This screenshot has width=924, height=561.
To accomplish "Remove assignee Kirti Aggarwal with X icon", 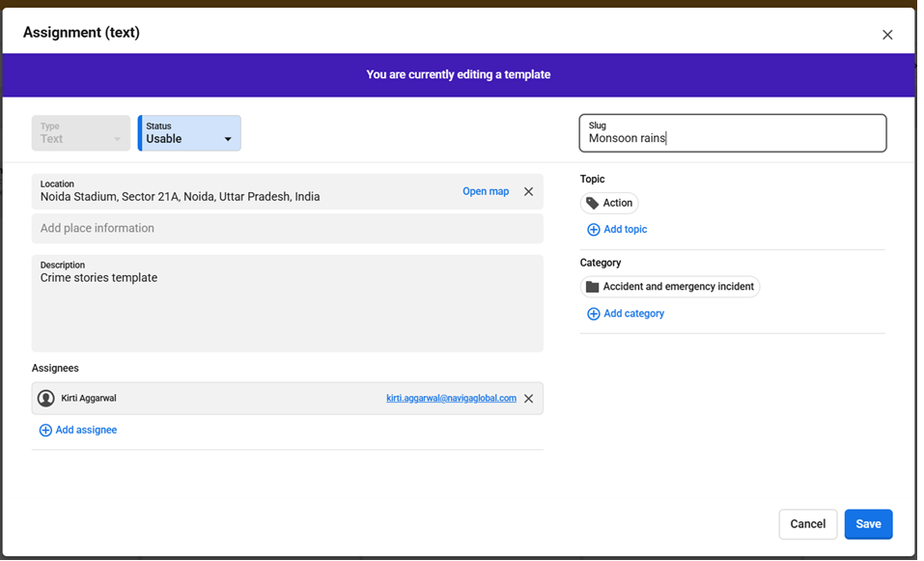I will [x=528, y=398].
